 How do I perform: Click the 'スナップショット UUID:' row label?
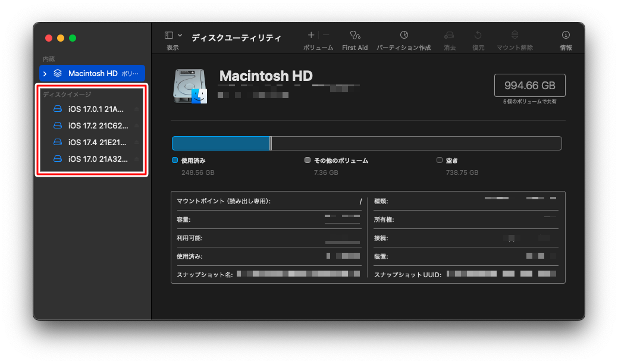(407, 275)
